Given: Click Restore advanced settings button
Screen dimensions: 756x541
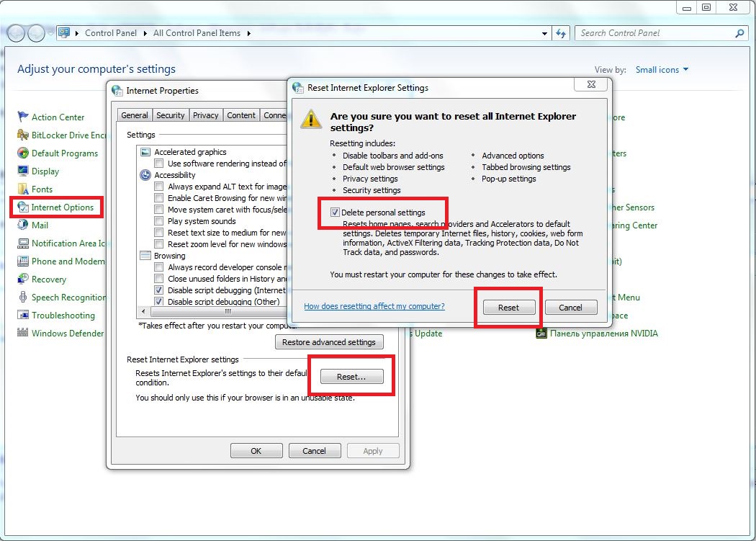Looking at the screenshot, I should tap(329, 342).
